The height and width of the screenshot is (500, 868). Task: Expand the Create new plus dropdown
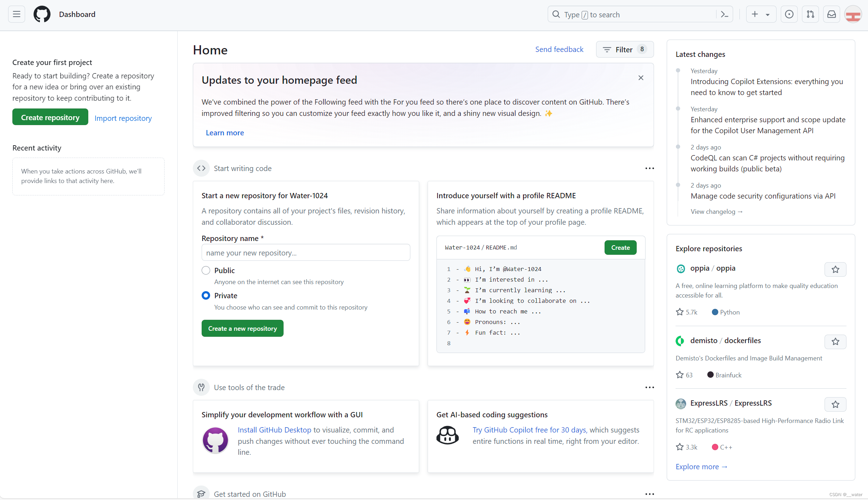pos(760,14)
